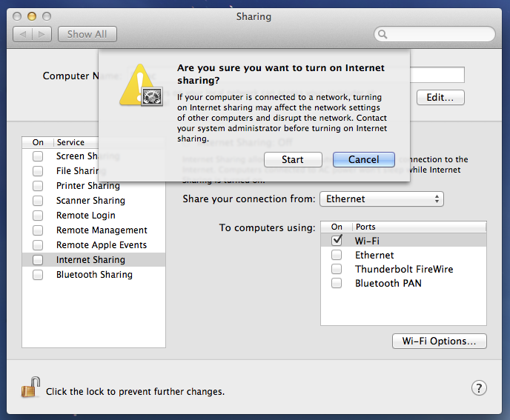This screenshot has height=420, width=510.
Task: Enable the Remote Login checkbox
Action: tap(38, 216)
